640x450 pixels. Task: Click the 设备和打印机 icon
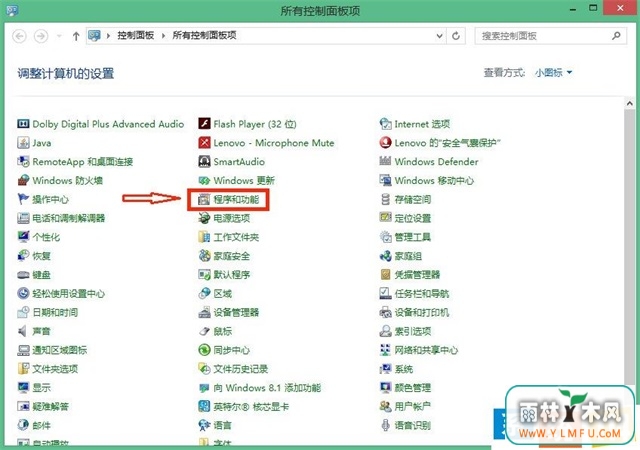click(385, 312)
